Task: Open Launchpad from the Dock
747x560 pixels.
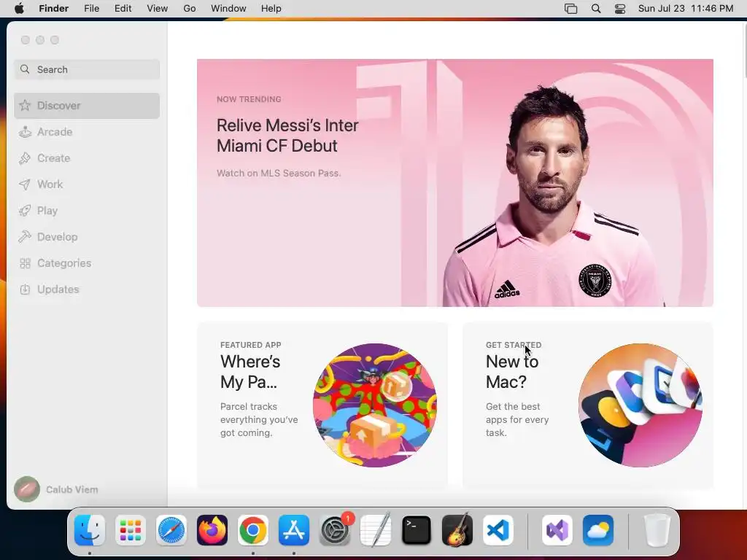Action: point(131,530)
